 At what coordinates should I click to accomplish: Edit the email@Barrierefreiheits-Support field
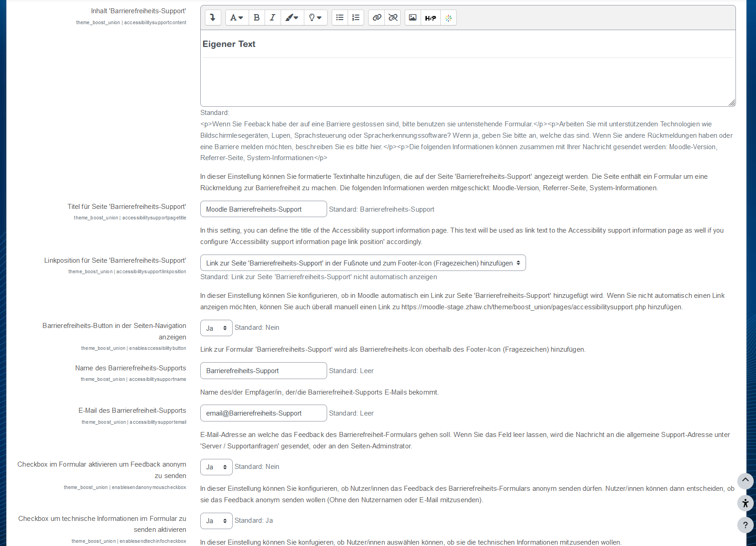pos(264,413)
